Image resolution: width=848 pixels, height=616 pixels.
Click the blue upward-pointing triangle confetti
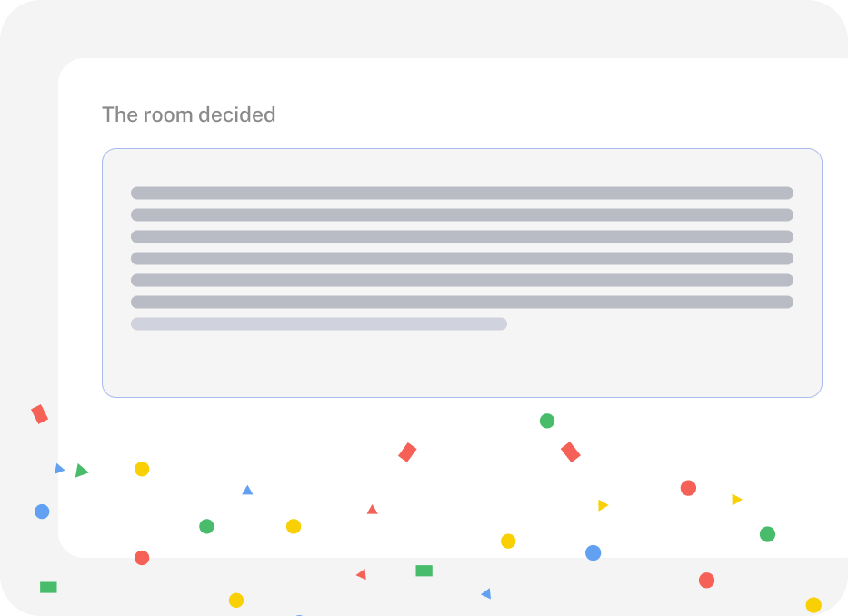point(247,490)
